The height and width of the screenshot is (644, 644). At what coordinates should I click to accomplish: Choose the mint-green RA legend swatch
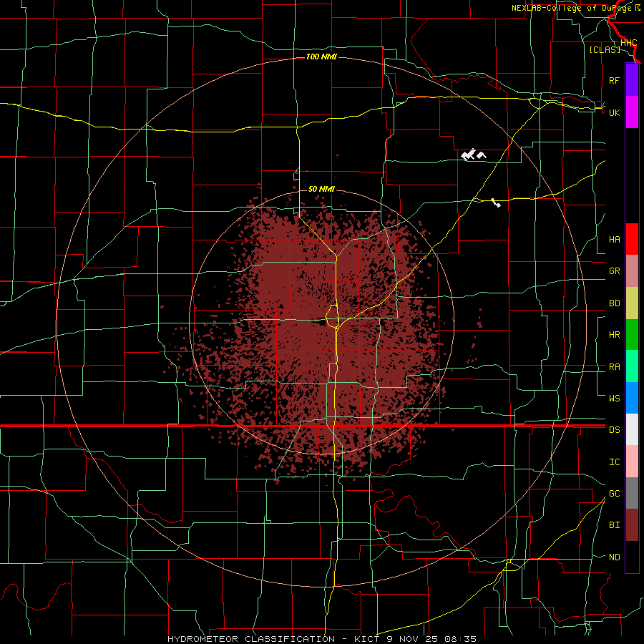point(632,366)
